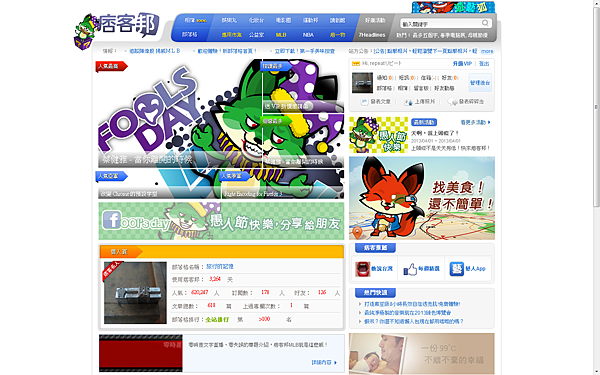The image size is (600, 375).
Task: Click 詳細內容 link with arrow
Action: [x=324, y=362]
